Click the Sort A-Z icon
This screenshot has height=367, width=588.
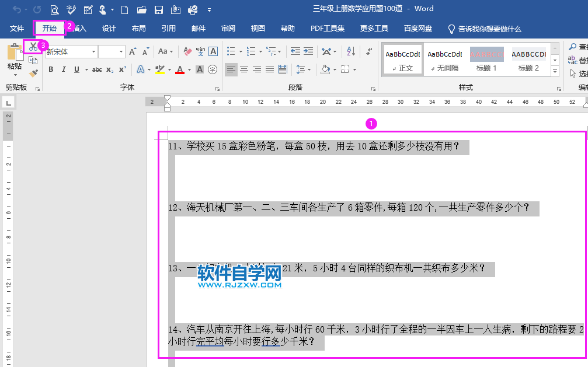click(x=350, y=52)
